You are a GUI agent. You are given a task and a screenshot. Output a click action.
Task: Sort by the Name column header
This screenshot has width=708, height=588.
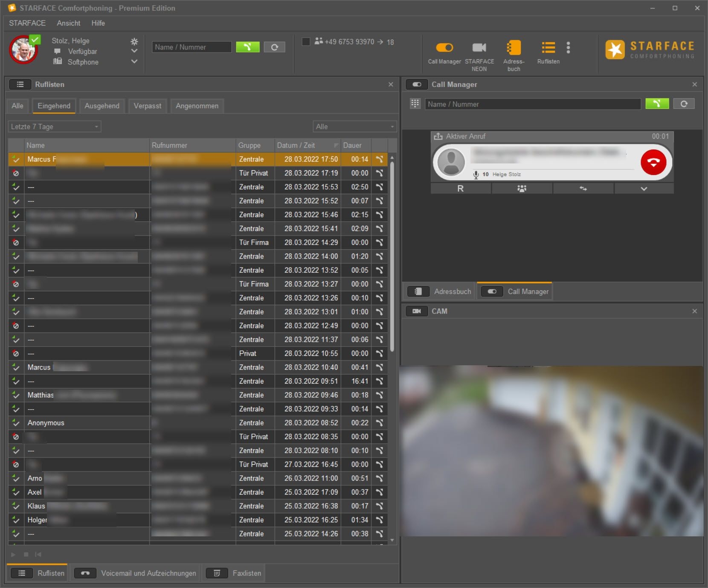87,146
